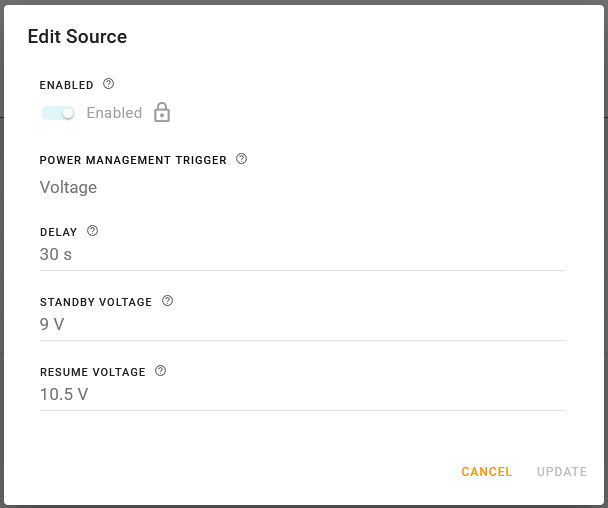608x508 pixels.
Task: Show the help tooltip for Delay
Action: (93, 231)
